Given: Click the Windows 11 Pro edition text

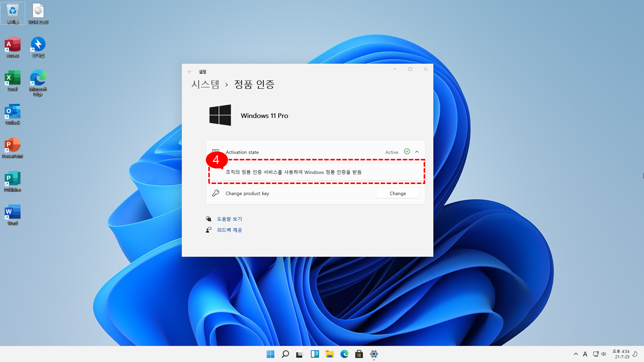Looking at the screenshot, I should coord(264,116).
